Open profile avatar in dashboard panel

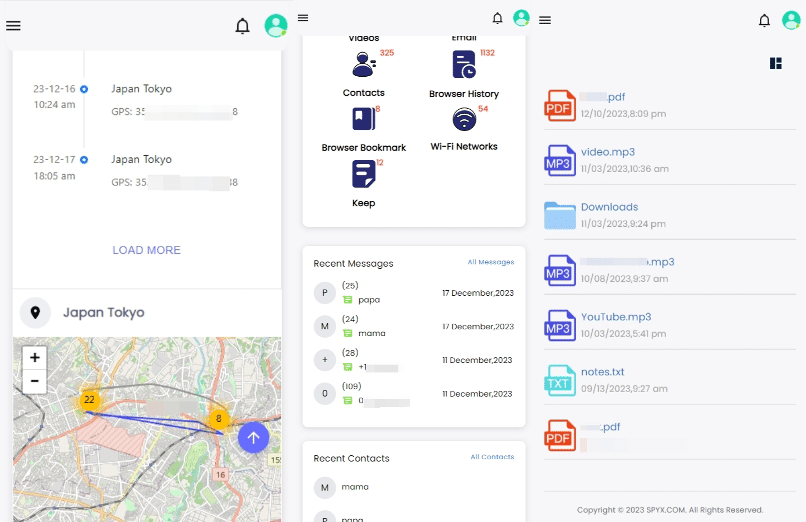coord(521,18)
